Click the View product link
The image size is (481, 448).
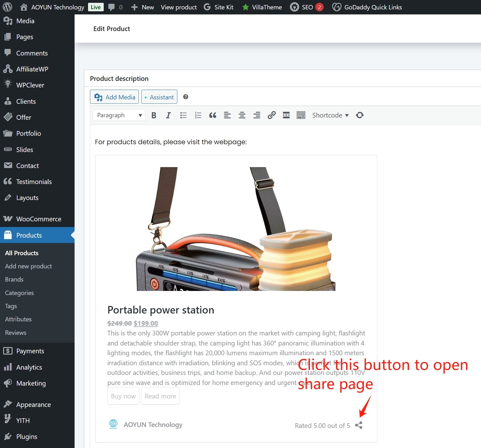(179, 7)
